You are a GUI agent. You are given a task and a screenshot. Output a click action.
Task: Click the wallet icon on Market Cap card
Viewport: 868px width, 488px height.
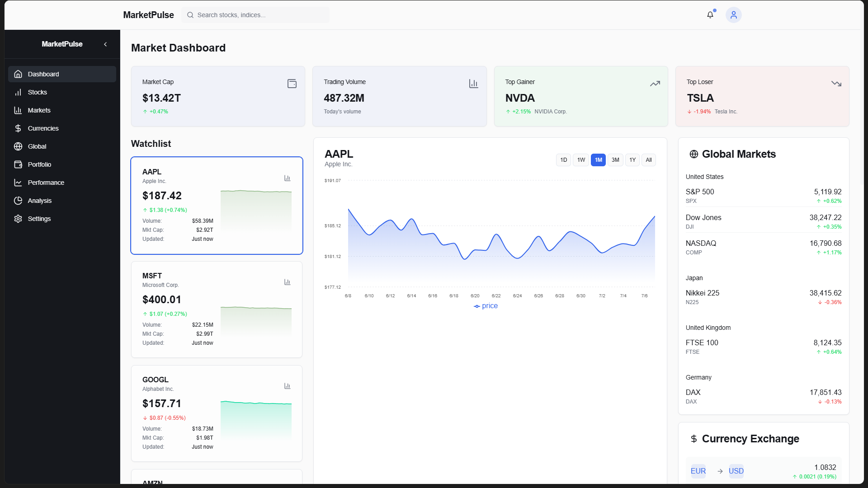pyautogui.click(x=292, y=84)
